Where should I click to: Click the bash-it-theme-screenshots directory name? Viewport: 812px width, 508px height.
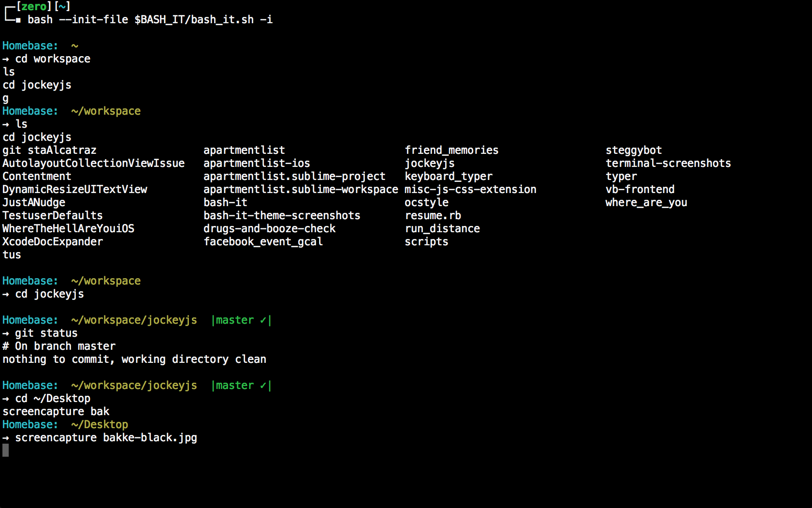click(282, 215)
